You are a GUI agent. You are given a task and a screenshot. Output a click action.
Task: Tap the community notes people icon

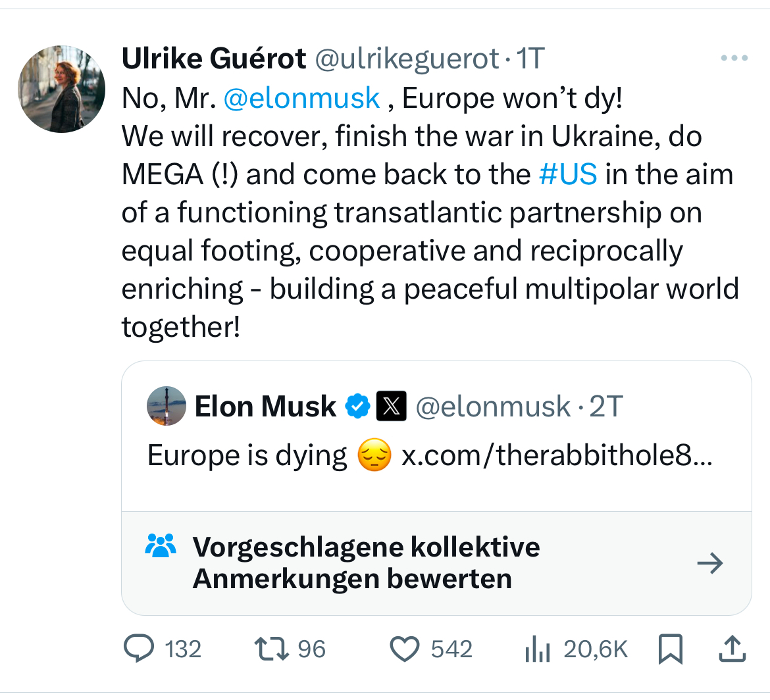tap(161, 546)
